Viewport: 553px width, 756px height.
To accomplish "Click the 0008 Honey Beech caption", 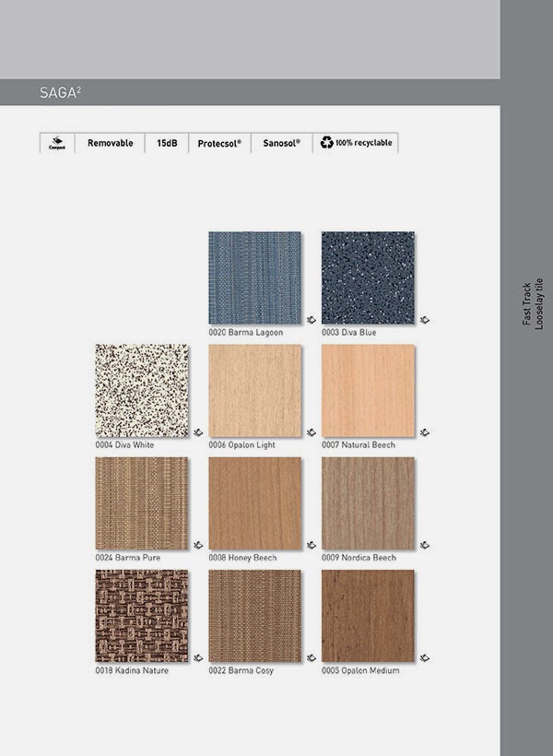I will coord(242,558).
